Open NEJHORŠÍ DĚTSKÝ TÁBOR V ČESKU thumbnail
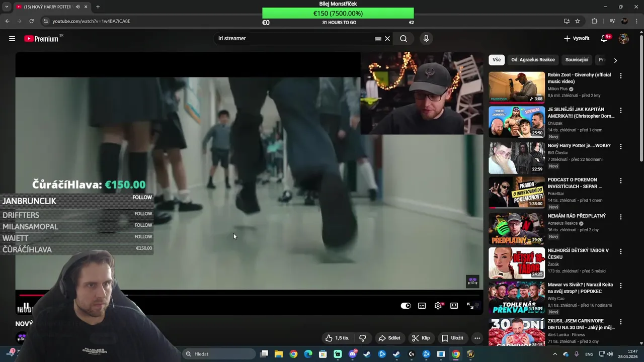Image resolution: width=644 pixels, height=362 pixels. [517, 263]
